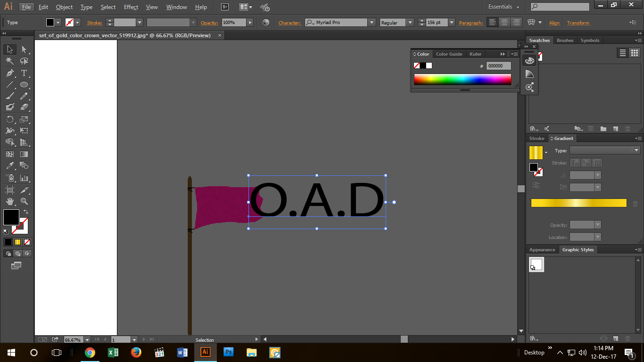Switch to the Brushes tab
Viewport: 644px width, 362px height.
click(565, 40)
